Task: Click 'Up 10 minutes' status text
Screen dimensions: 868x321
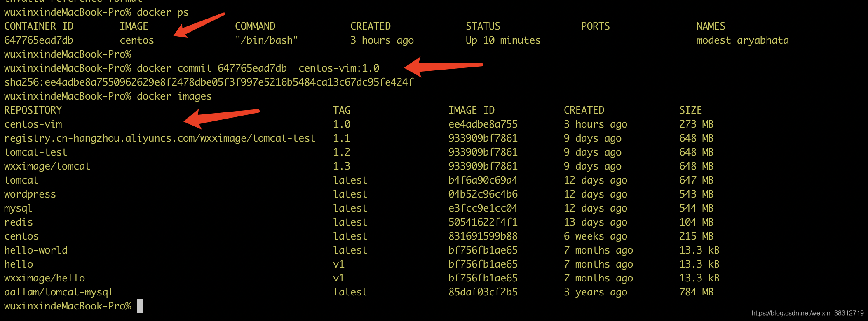Action: (x=503, y=40)
